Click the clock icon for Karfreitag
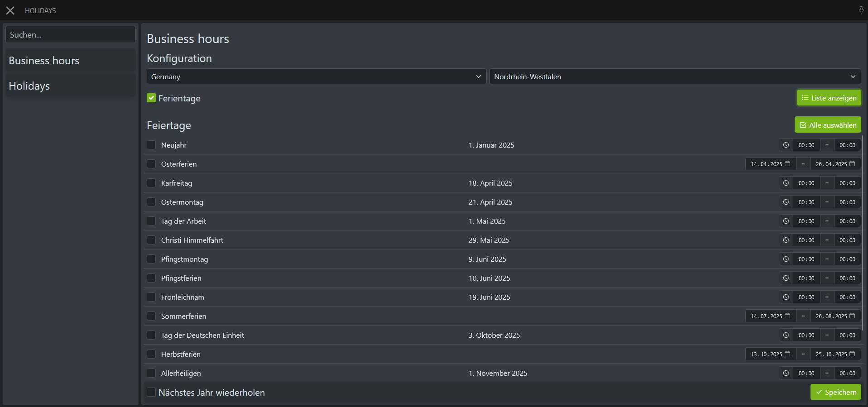Viewport: 868px width, 407px height. coord(786,183)
